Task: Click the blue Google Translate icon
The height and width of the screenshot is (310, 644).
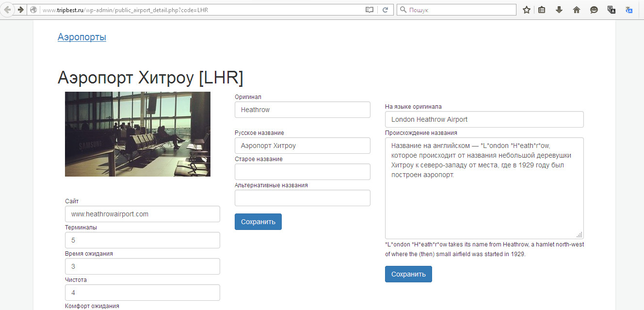Action: tap(629, 10)
